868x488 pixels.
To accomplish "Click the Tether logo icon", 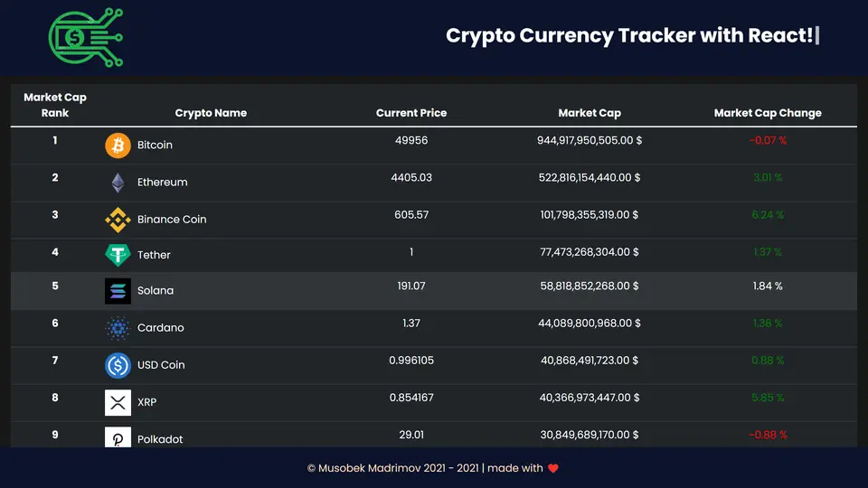I will click(x=118, y=255).
